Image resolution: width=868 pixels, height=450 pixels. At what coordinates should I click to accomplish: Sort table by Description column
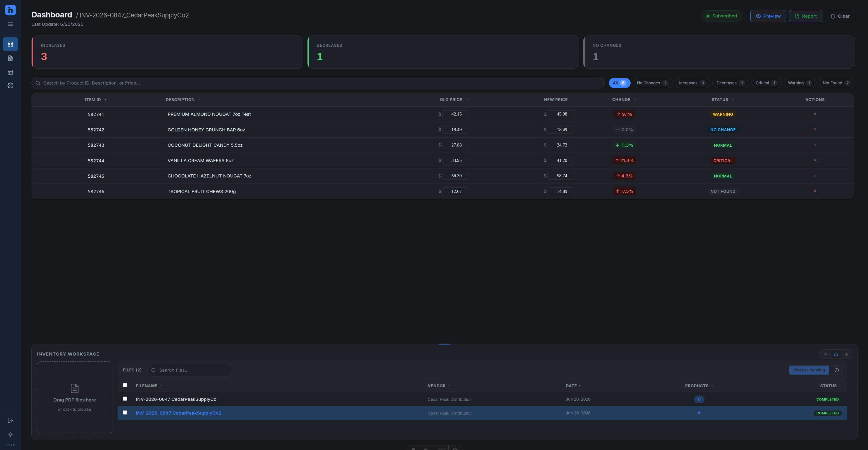pos(183,100)
